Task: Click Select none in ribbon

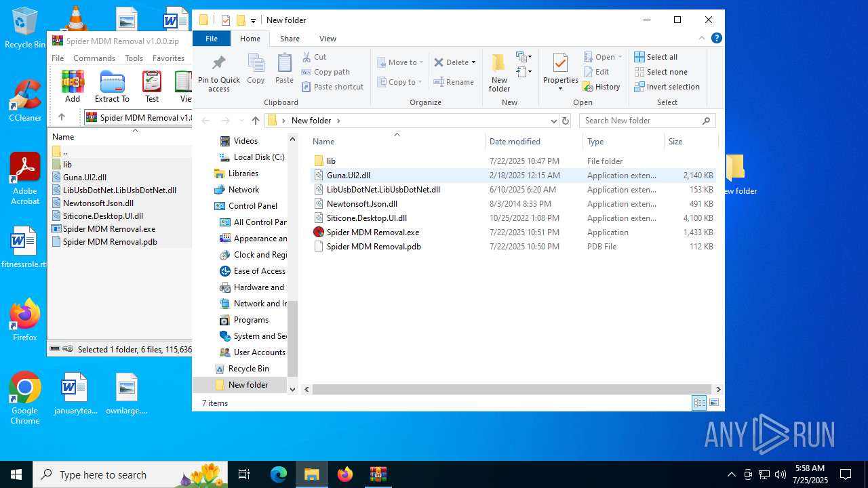Action: coord(661,72)
